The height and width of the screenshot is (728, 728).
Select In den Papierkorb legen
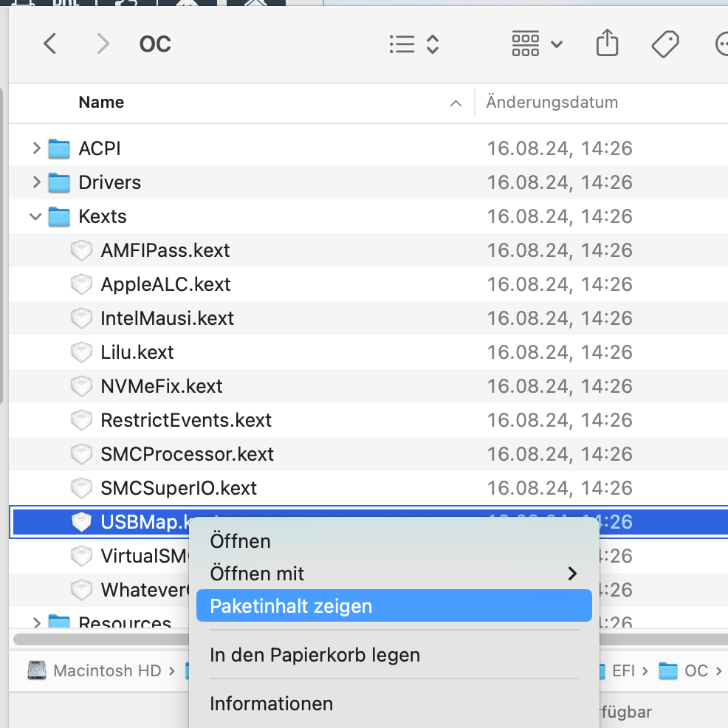click(x=315, y=655)
